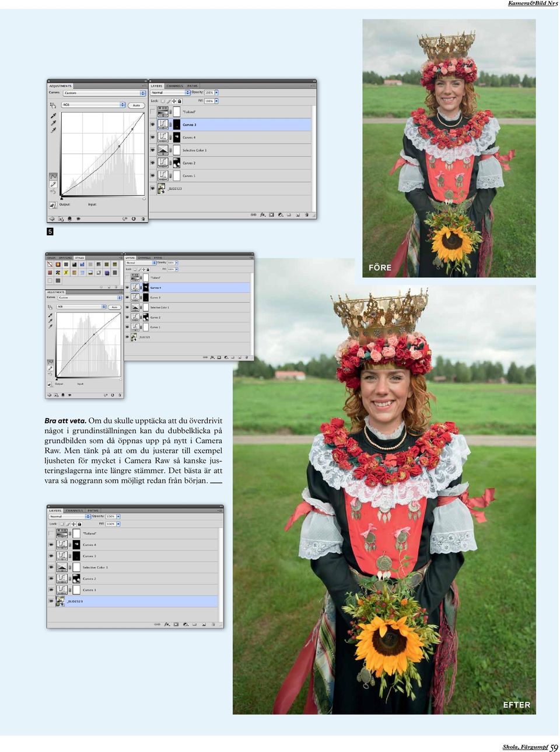Screen dimensions: 560x752
Task: Select the _ELO2323 layer in bottom Layers panel
Action: coord(132,601)
